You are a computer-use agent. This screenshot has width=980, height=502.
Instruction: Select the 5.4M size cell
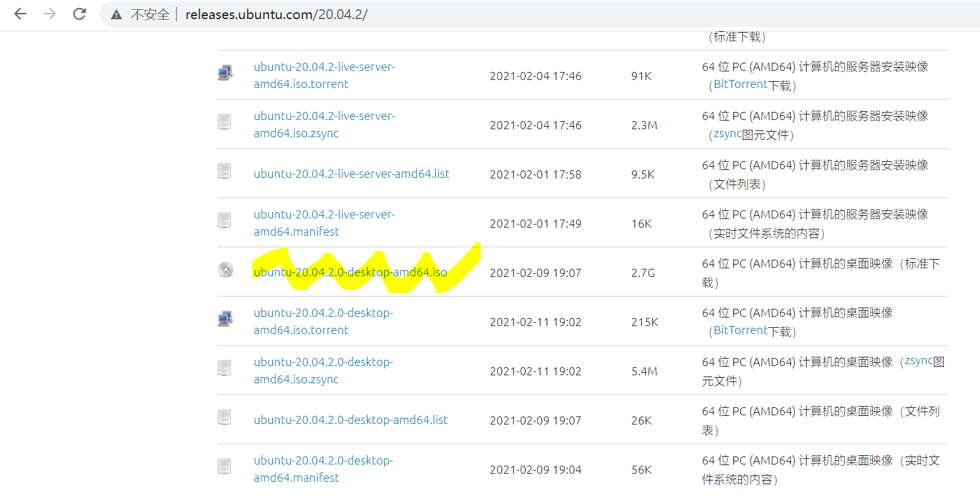click(644, 371)
